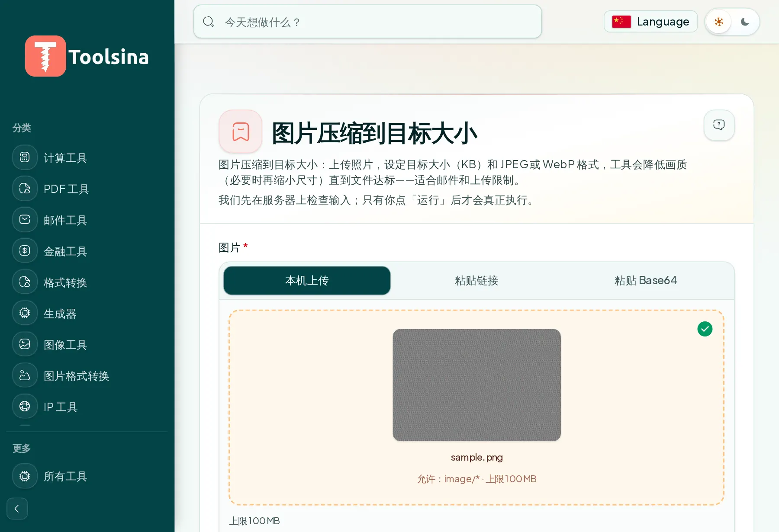
Task: Click the Toolsina brand name
Action: coord(109,57)
